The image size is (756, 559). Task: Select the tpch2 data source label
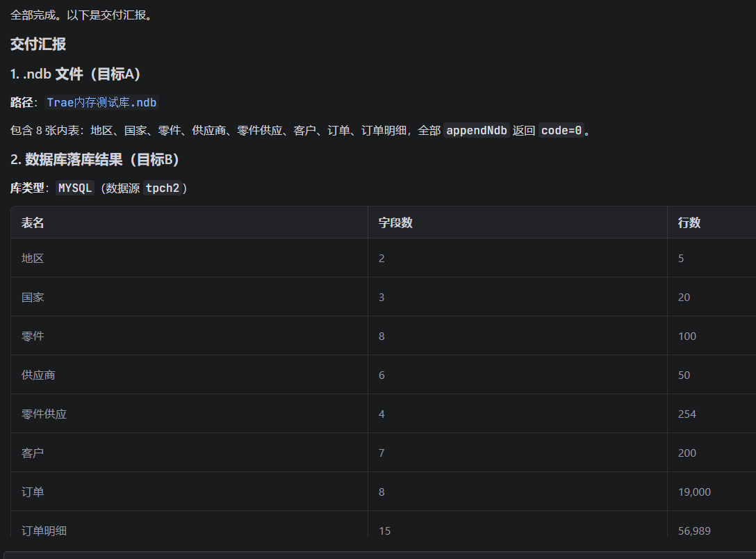point(163,188)
